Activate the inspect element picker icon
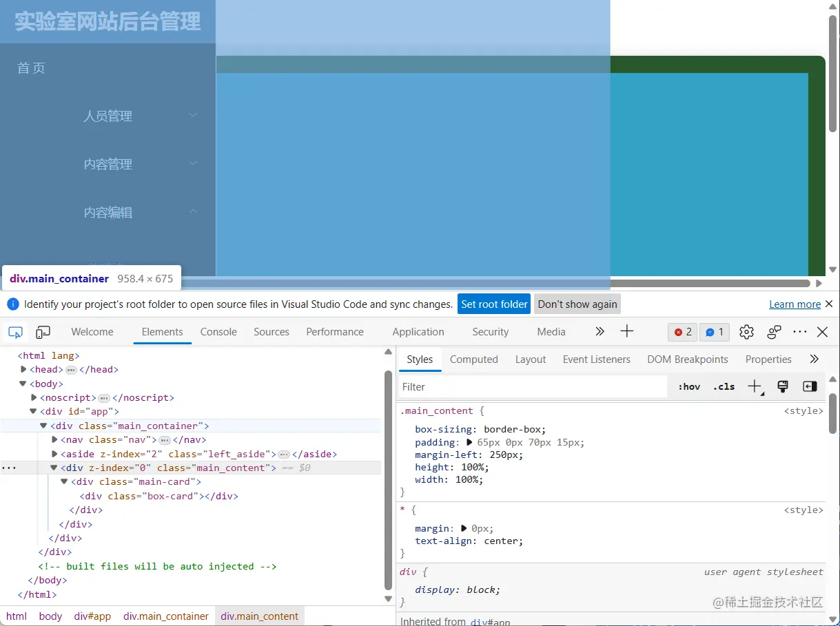Image resolution: width=840 pixels, height=626 pixels. (15, 332)
